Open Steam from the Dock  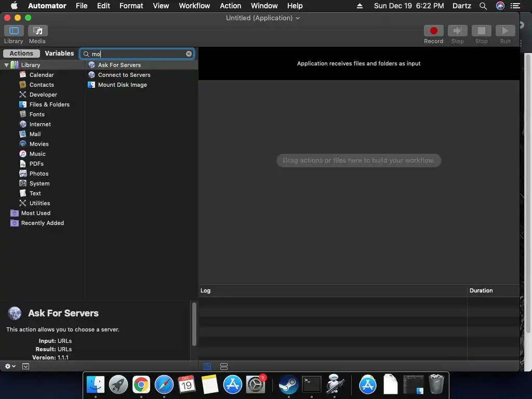click(288, 385)
